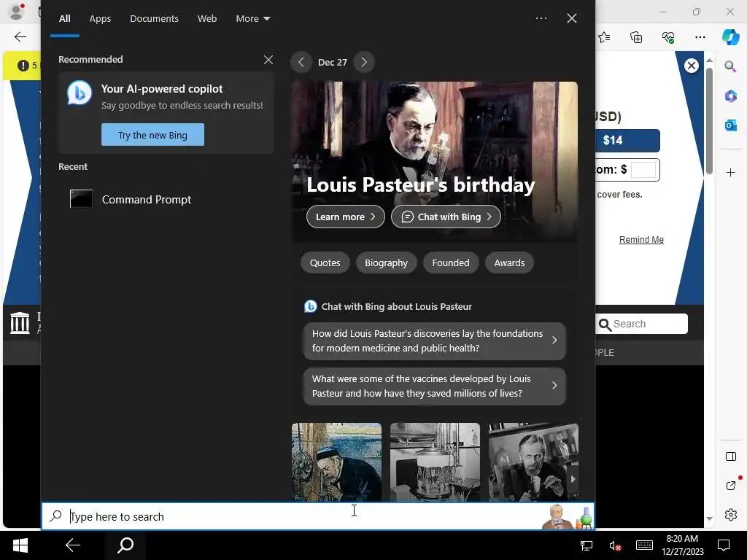Viewport: 747px width, 560px height.
Task: Open Edge sidebar settings gear
Action: tap(731, 515)
